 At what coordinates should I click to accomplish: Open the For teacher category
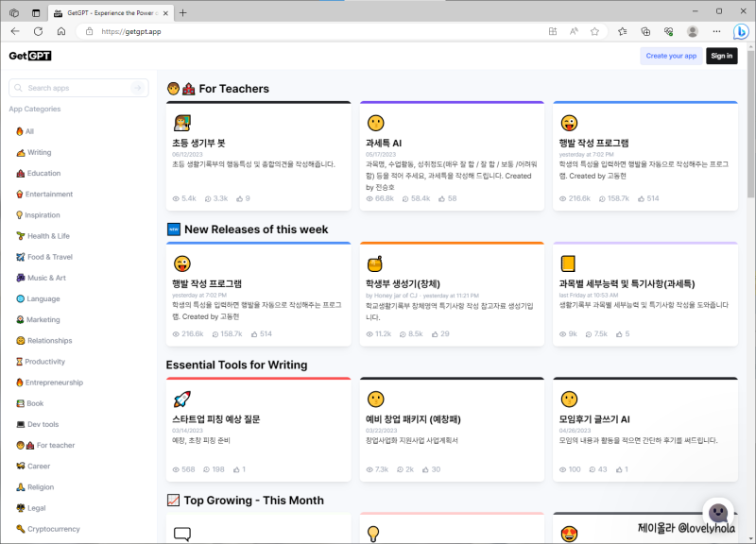pyautogui.click(x=45, y=445)
